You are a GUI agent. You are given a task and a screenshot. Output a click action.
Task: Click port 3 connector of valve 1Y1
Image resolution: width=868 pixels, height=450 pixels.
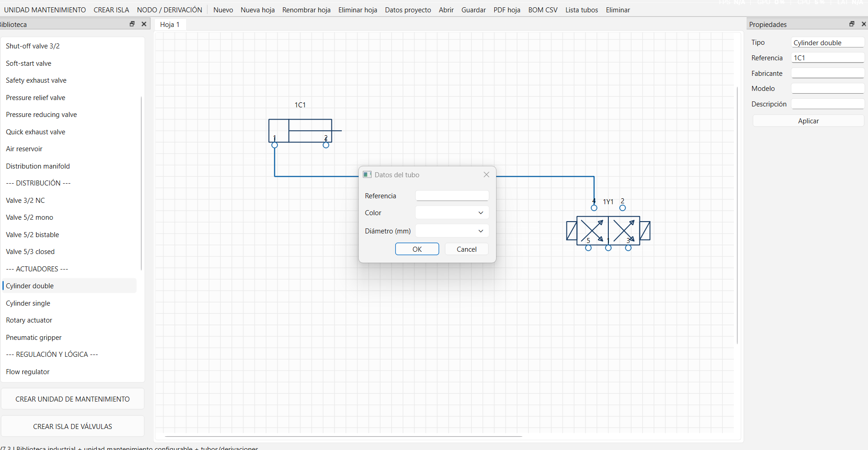[x=628, y=248]
